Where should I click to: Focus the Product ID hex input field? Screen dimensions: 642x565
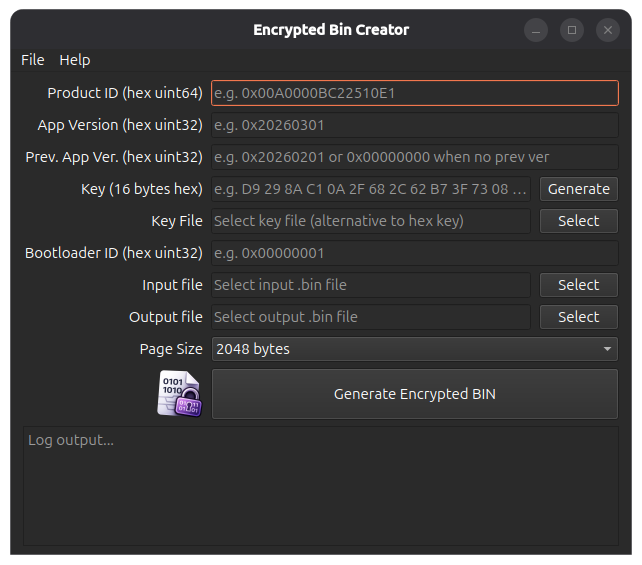pos(414,93)
